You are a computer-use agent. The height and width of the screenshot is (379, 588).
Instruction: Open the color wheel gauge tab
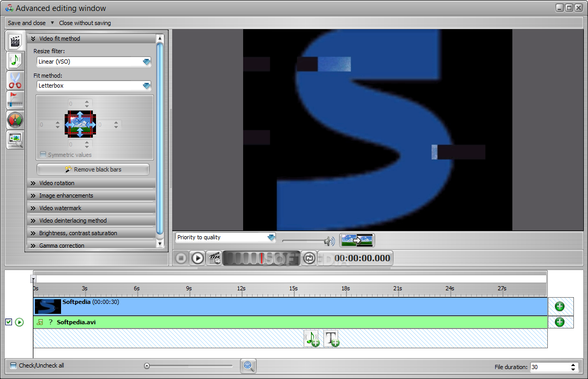[x=15, y=120]
